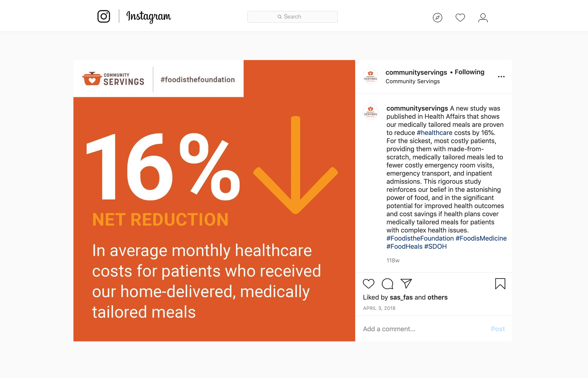Click the Community Servings avatar in header
Image resolution: width=588 pixels, height=378 pixels.
point(370,77)
